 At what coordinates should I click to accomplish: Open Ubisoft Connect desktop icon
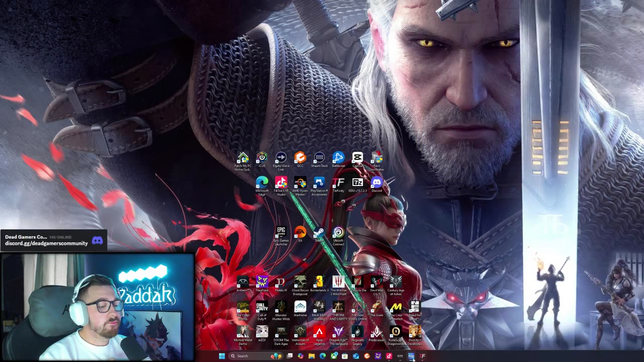(338, 236)
